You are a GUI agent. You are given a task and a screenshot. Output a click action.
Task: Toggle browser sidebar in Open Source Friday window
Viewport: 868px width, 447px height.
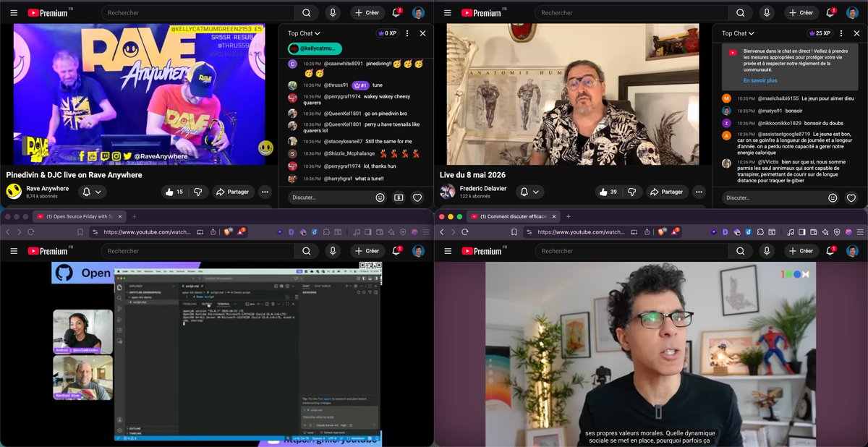point(367,232)
